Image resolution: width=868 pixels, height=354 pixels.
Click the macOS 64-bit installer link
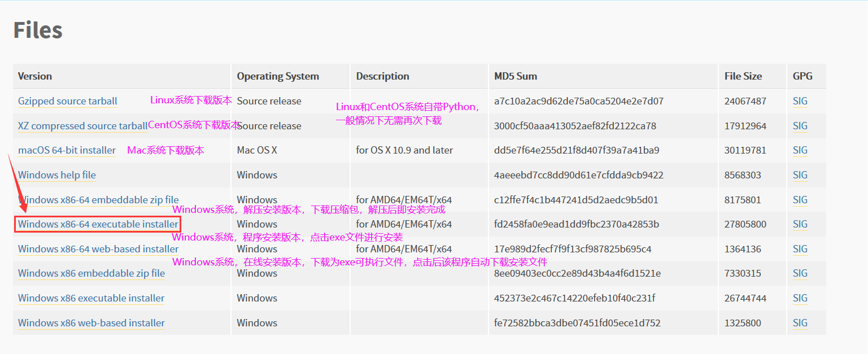(67, 151)
